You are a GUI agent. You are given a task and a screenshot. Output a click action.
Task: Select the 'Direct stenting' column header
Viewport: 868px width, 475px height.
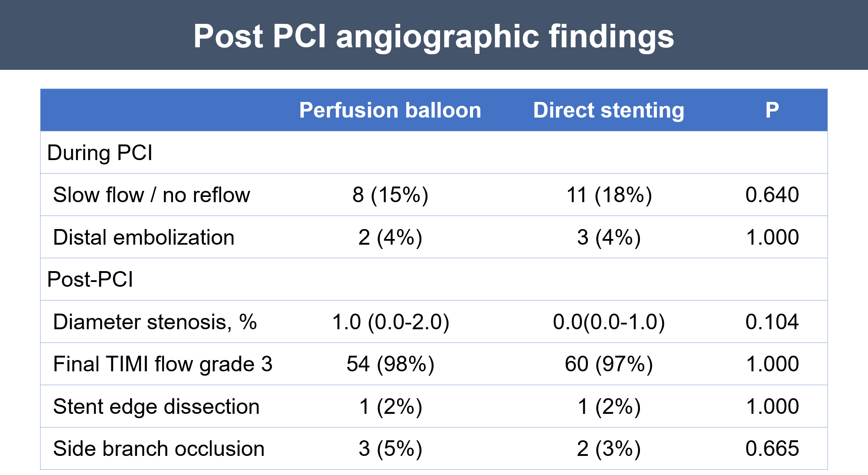[608, 110]
